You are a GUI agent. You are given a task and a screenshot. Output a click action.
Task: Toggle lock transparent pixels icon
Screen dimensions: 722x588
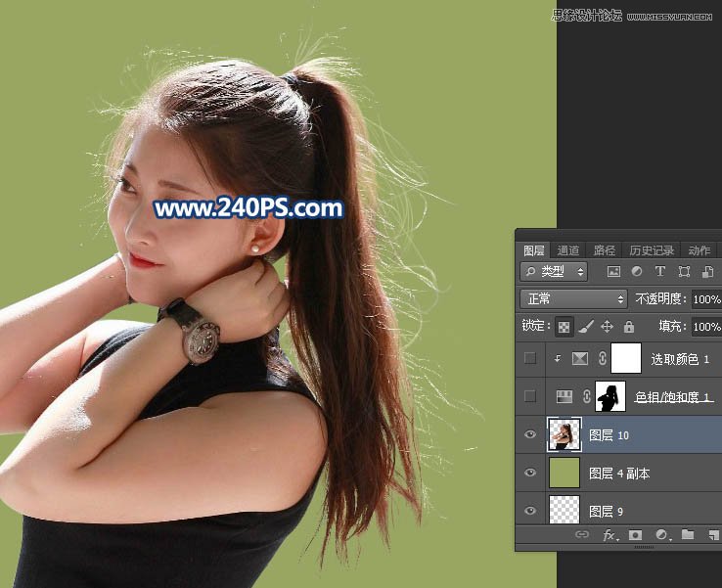click(x=564, y=327)
